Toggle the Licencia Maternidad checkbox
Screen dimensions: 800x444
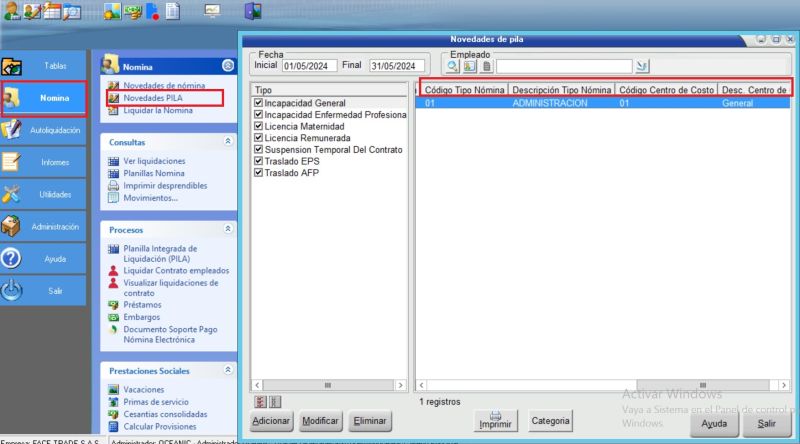tap(258, 127)
